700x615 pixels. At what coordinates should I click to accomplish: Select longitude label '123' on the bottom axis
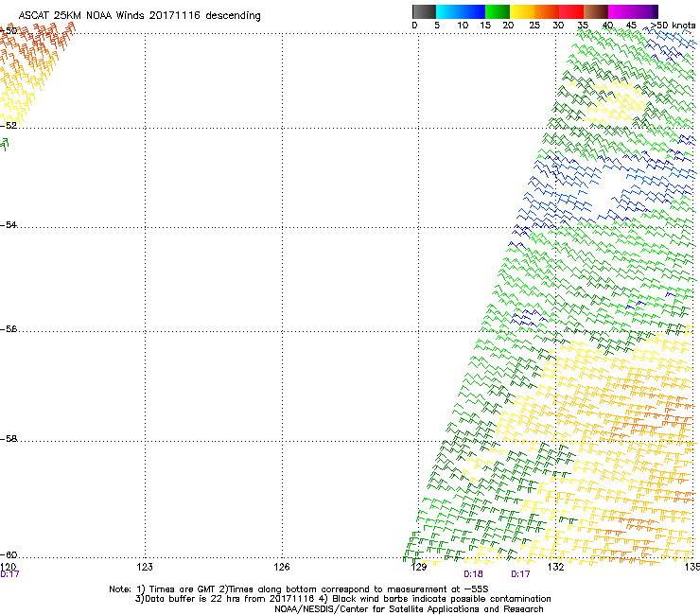[x=145, y=567]
